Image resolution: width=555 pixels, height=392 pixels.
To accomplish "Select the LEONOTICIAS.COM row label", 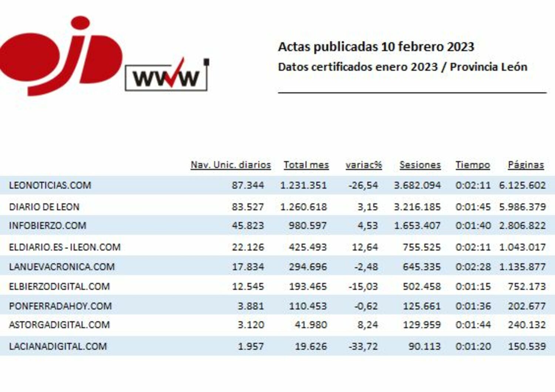I will (x=50, y=185).
